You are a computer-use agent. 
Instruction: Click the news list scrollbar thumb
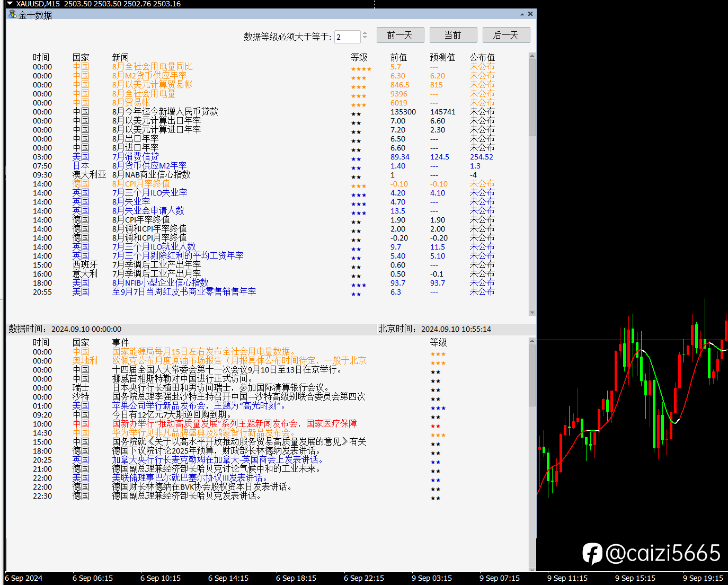click(532, 98)
